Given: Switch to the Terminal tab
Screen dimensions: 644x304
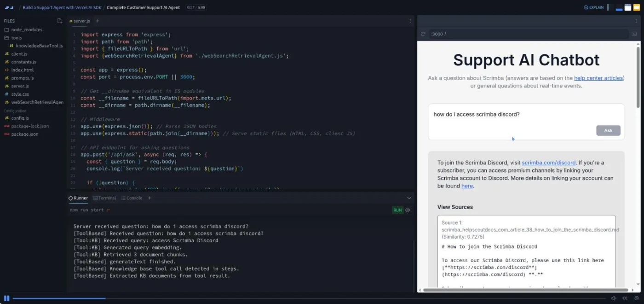Looking at the screenshot, I should tap(104, 198).
